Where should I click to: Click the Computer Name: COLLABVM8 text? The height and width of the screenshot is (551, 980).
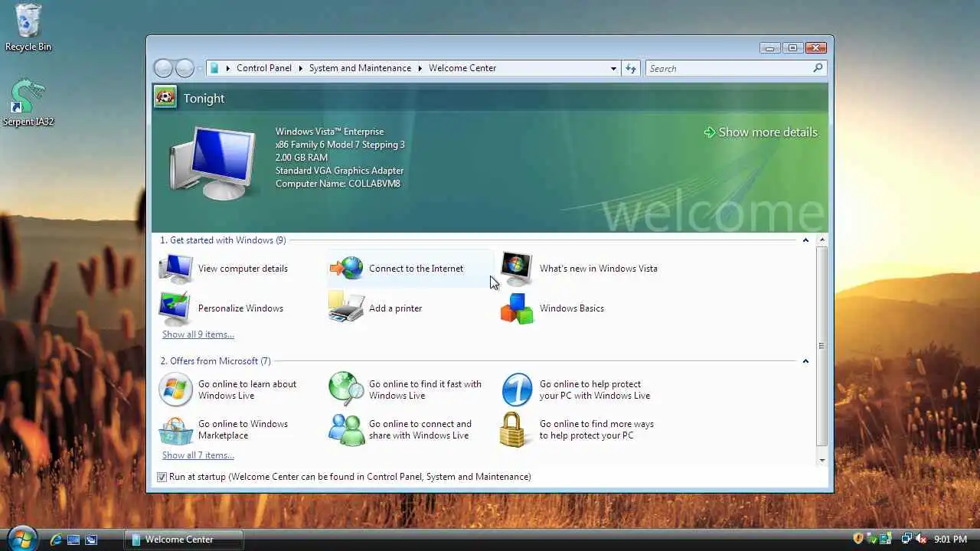(338, 184)
